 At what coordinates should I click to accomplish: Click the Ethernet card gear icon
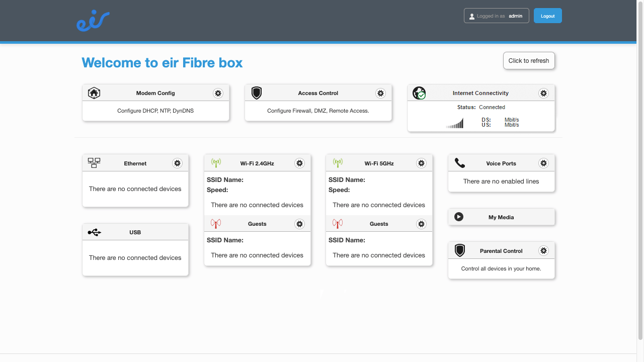pos(177,163)
